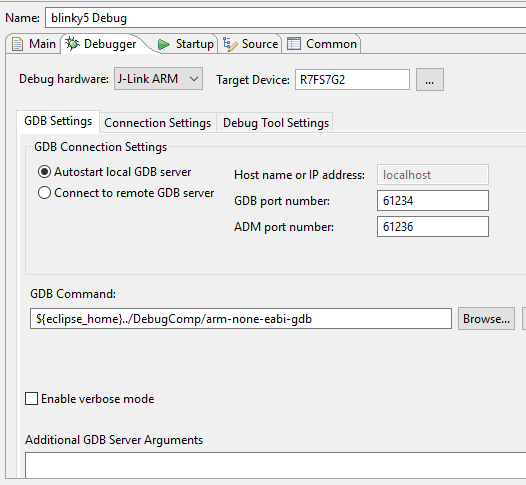
Task: Browse for the GDB command path
Action: [486, 319]
